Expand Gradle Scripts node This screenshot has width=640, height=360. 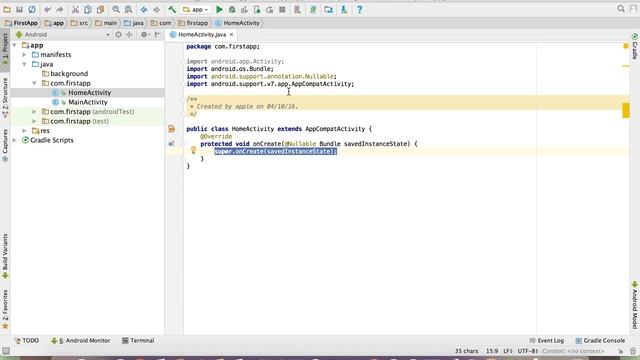coord(15,140)
